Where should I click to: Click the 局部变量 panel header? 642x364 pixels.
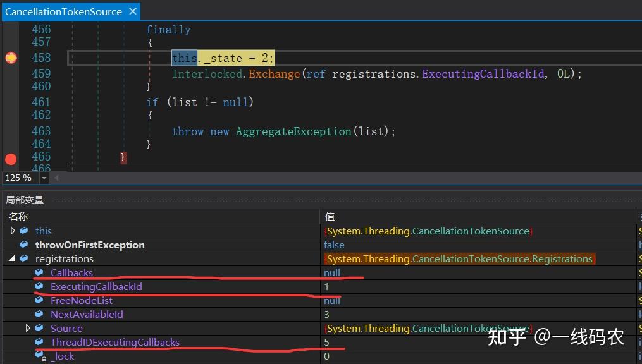pyautogui.click(x=24, y=200)
